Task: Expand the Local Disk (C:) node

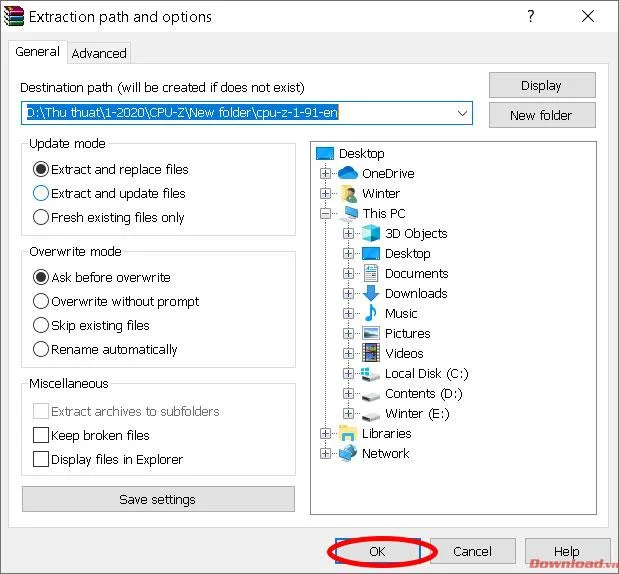Action: [348, 373]
